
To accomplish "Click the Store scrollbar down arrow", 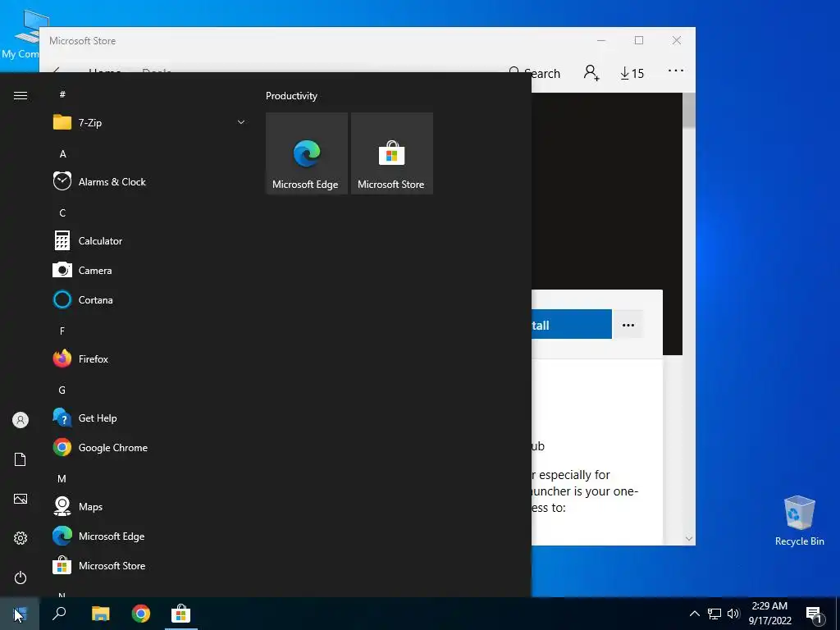I will (689, 538).
